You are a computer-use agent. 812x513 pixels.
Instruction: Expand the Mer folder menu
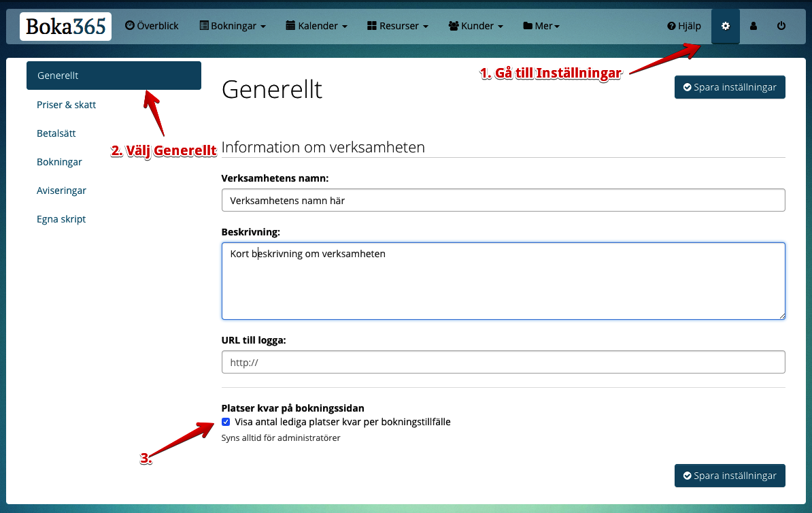(541, 26)
